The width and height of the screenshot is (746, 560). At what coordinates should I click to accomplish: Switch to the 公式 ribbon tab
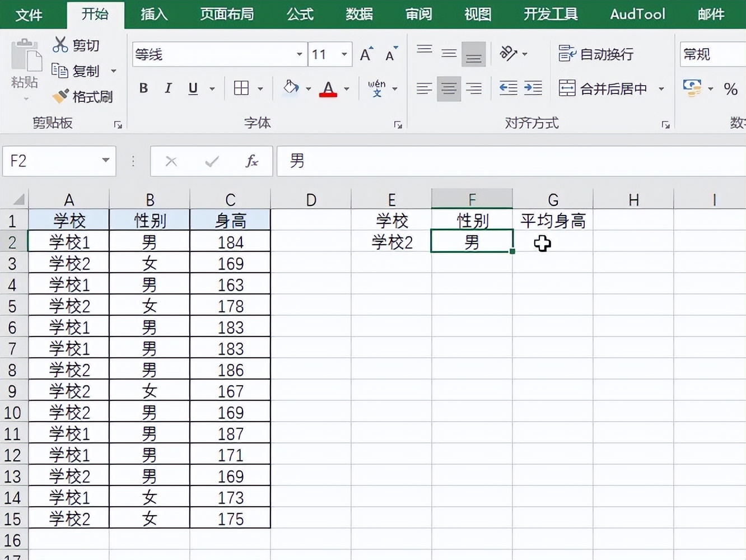[x=300, y=15]
